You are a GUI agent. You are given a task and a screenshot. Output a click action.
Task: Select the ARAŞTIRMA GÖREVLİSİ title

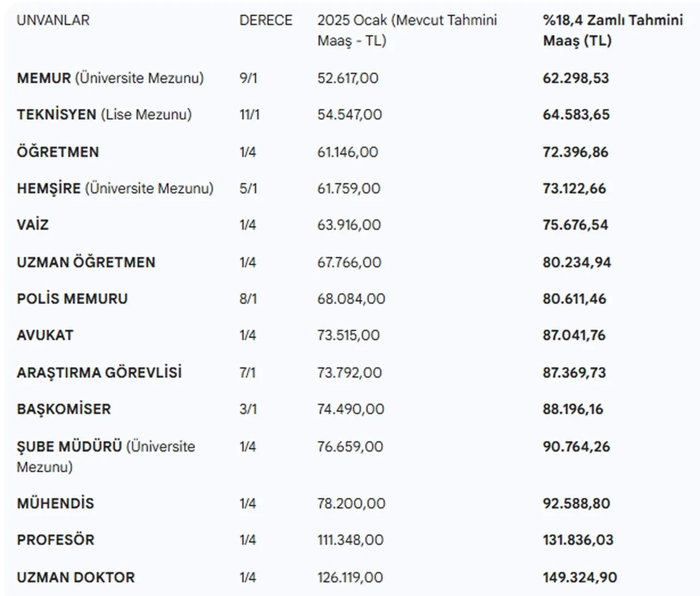click(x=99, y=373)
